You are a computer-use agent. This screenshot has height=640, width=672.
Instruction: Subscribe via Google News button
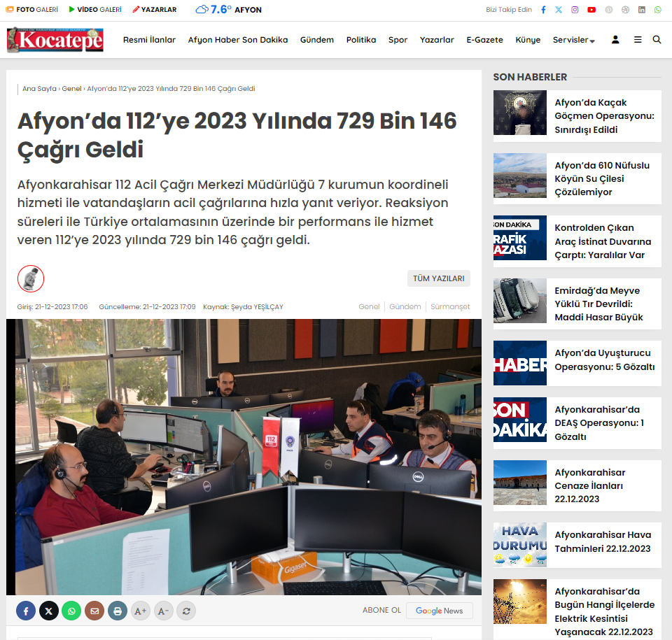click(440, 611)
